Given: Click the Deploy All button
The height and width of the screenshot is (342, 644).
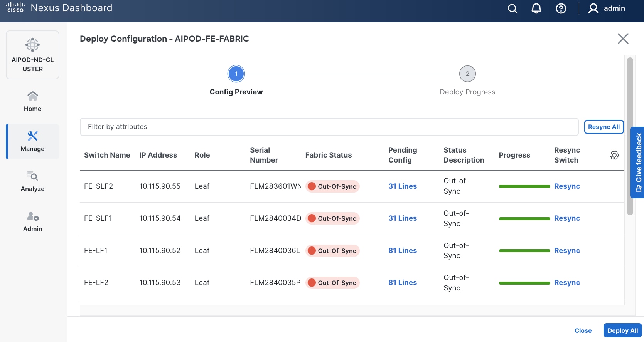Looking at the screenshot, I should pyautogui.click(x=622, y=330).
